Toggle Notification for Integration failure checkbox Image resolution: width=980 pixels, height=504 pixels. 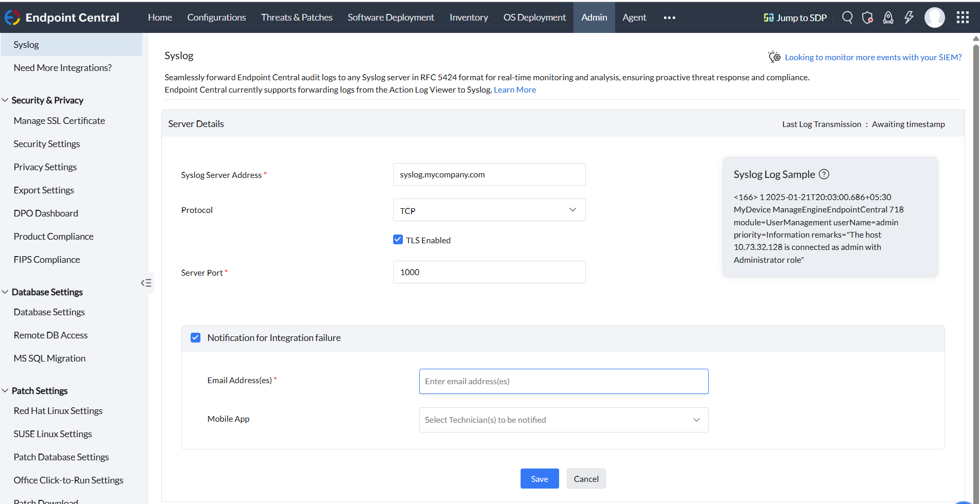click(x=195, y=338)
